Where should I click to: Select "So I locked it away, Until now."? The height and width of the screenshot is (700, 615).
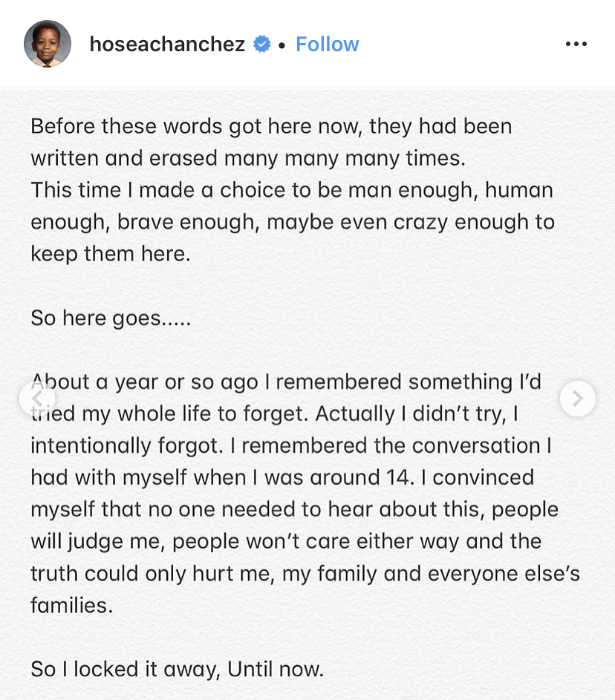click(x=178, y=670)
